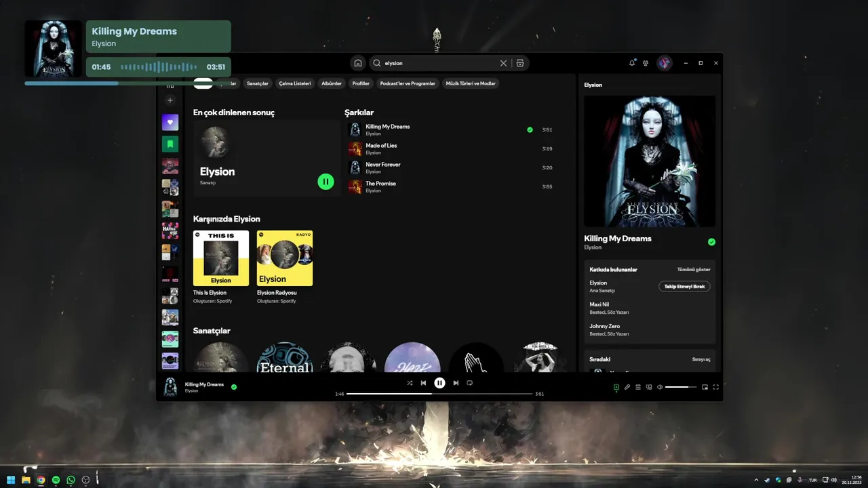Open Silent Scream album art in side panel
This screenshot has height=488, width=868.
click(x=650, y=161)
